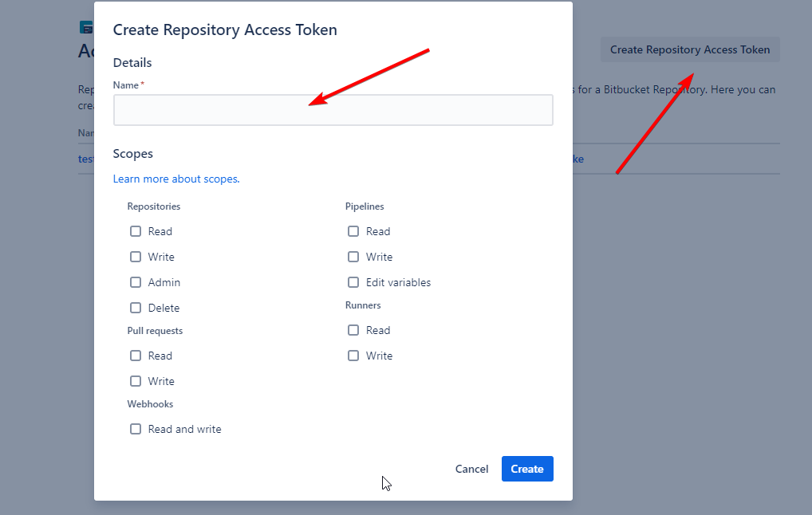The image size is (812, 515).
Task: Tick the Repositories Write checkbox
Action: click(x=136, y=257)
